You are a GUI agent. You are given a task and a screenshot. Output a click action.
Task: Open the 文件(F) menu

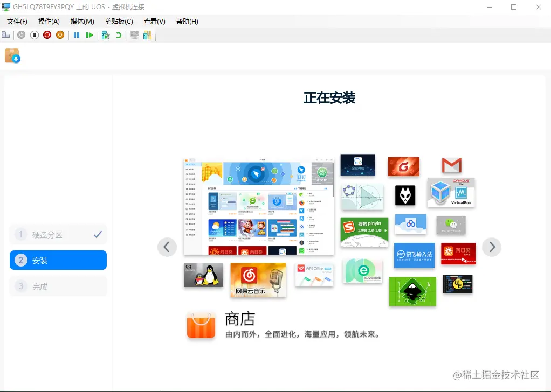(x=17, y=22)
